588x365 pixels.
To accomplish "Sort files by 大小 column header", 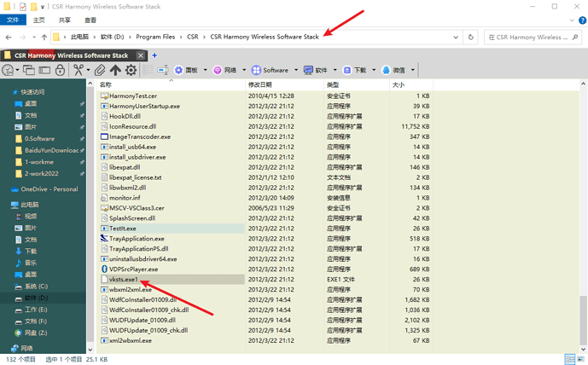I will pyautogui.click(x=399, y=84).
